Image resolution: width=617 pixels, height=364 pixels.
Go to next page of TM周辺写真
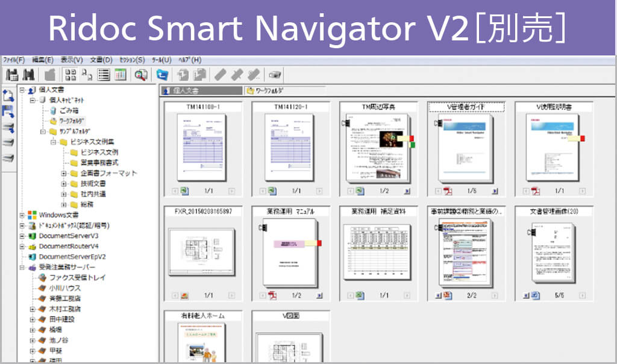click(x=407, y=191)
